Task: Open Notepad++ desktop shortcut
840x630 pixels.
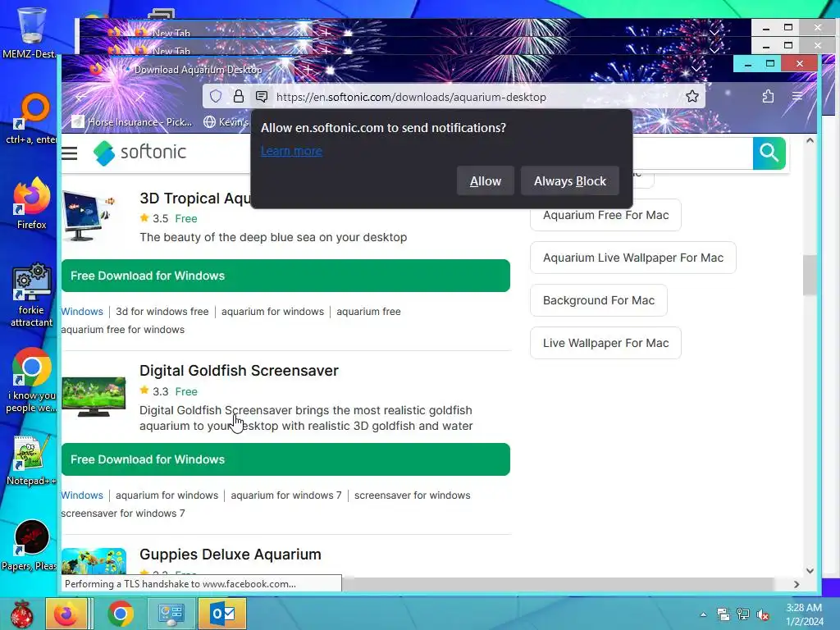Action: tap(31, 461)
